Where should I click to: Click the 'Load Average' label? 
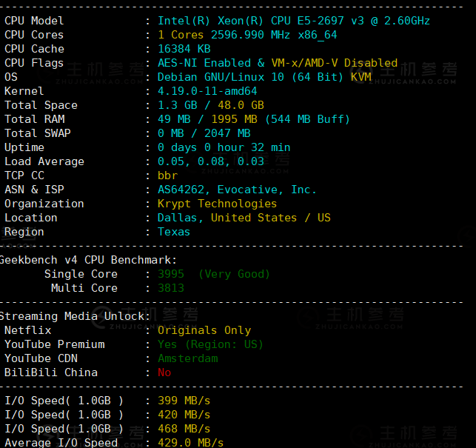[x=44, y=161]
